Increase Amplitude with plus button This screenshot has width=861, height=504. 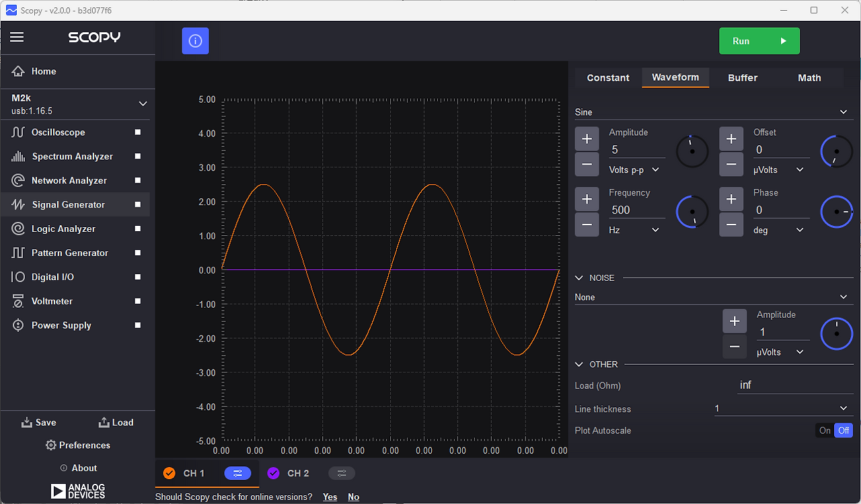point(587,139)
